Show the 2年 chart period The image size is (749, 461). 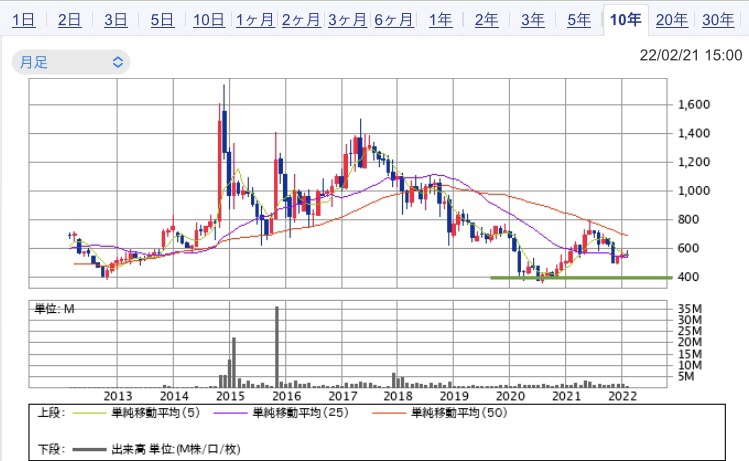tap(487, 20)
